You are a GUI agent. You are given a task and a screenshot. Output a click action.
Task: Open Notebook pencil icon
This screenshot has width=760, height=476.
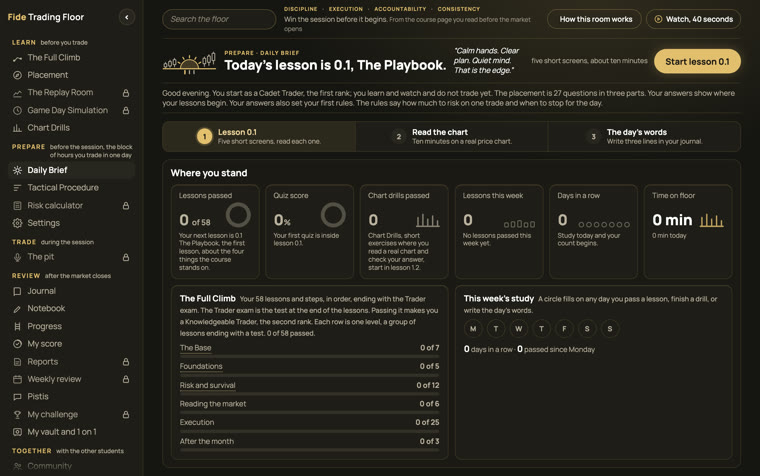click(x=17, y=309)
